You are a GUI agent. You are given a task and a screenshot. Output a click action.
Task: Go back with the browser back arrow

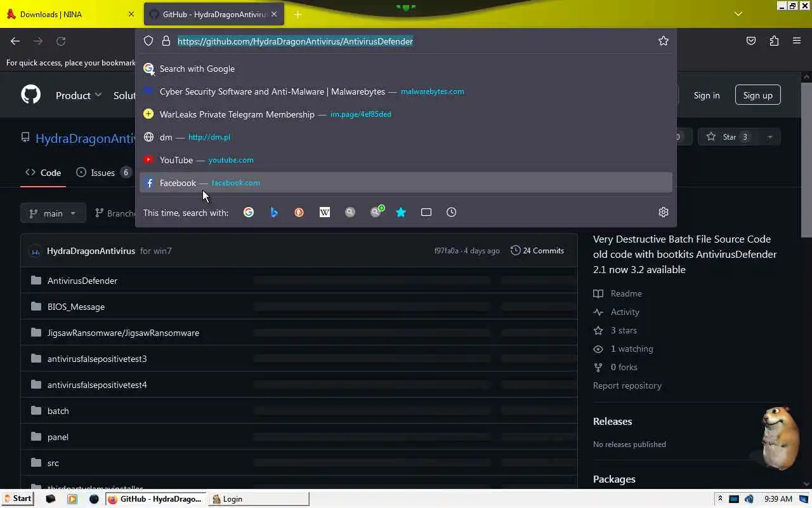tap(15, 41)
